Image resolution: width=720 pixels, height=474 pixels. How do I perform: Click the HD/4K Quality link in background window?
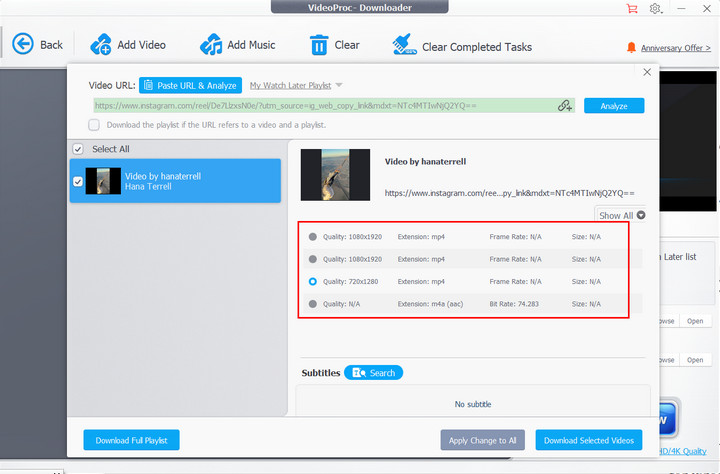click(x=683, y=451)
